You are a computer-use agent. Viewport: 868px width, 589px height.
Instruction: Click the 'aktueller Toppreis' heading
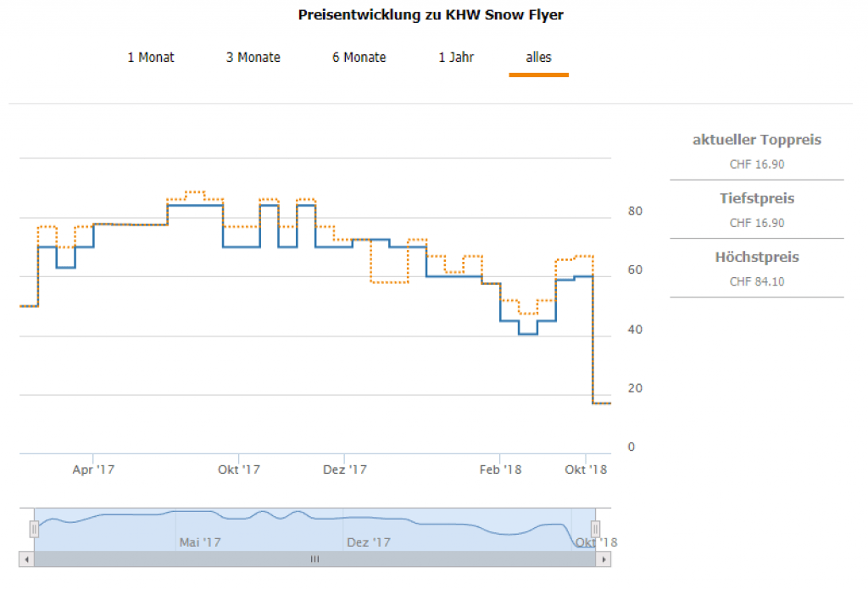point(756,140)
